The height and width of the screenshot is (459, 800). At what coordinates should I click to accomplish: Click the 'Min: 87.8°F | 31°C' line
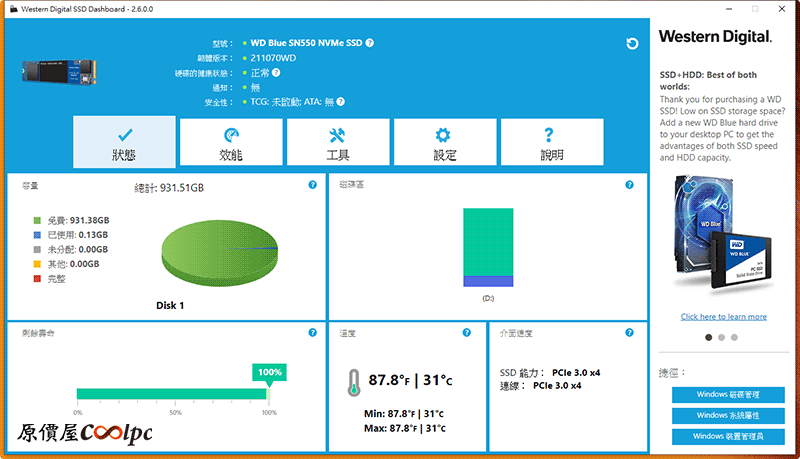[x=404, y=414]
